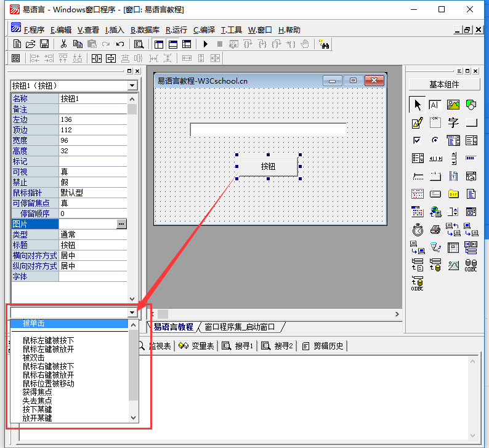Image resolution: width=489 pixels, height=448 pixels.
Task: Click the Run (play) toolbar button
Action: 205,44
